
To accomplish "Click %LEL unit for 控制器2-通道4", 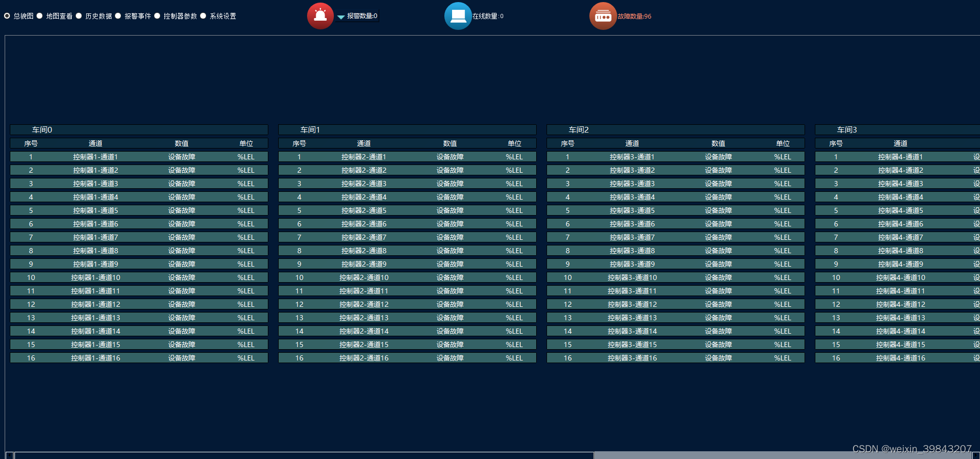I will pos(515,197).
